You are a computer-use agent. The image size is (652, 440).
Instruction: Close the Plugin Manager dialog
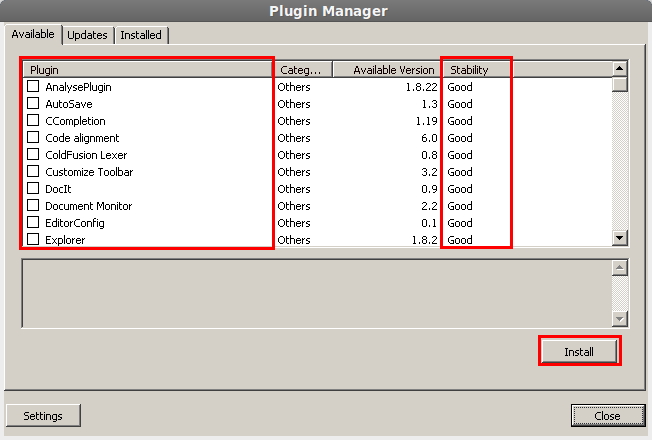tap(606, 416)
